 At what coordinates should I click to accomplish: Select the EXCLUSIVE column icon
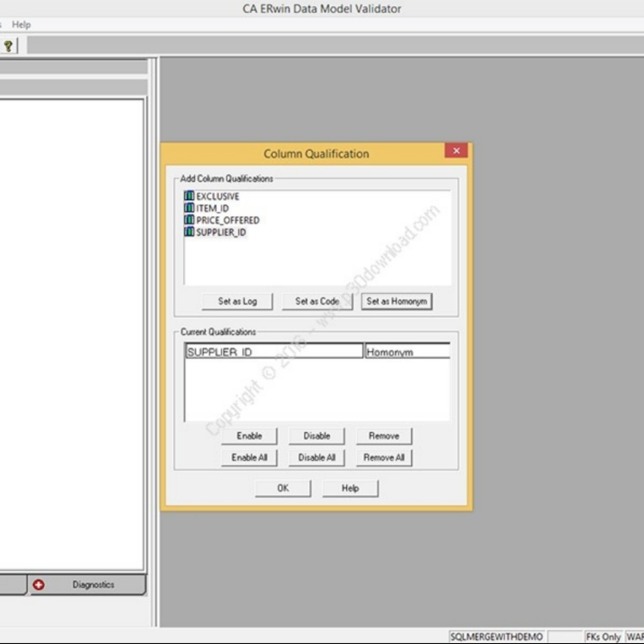[189, 196]
